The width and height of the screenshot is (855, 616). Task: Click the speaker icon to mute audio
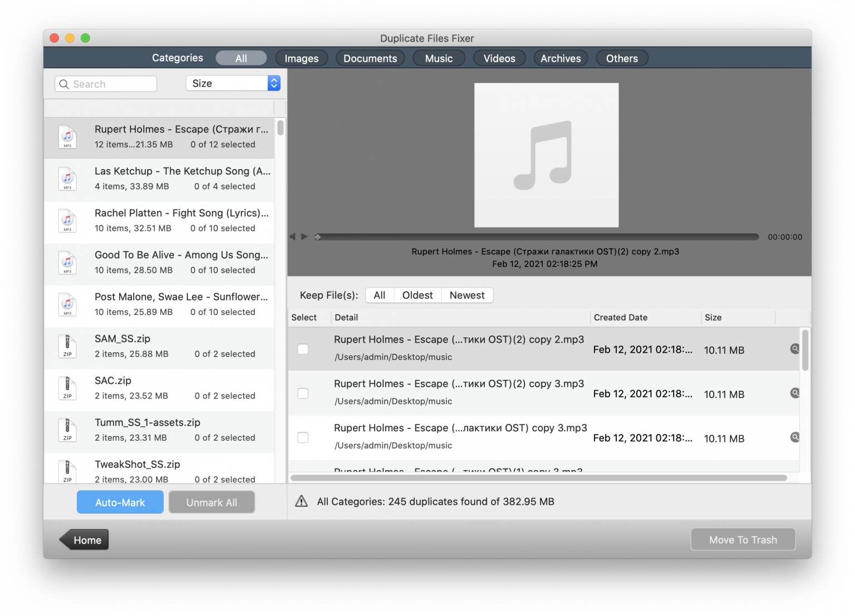tap(292, 236)
